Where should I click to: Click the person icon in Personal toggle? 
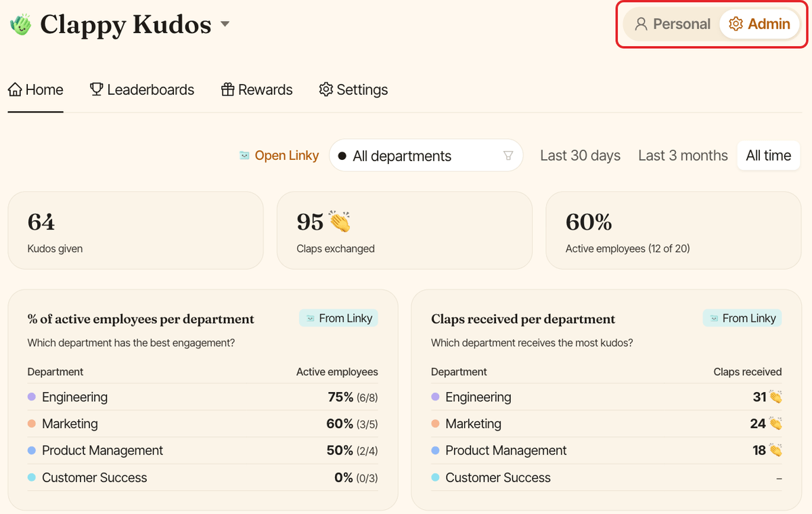tap(641, 24)
